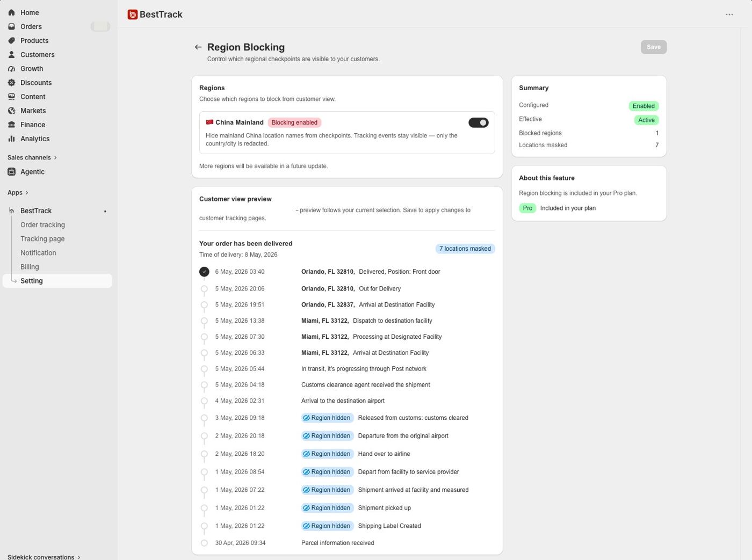The height and width of the screenshot is (560, 752).
Task: Click the delivered checkmark timeline marker
Action: point(204,272)
